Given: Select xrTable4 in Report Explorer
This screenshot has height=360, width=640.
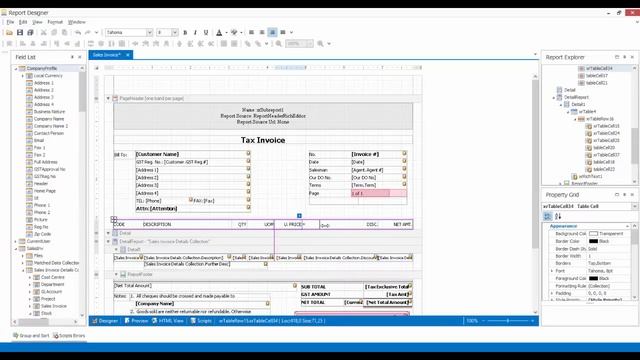Looking at the screenshot, I should click(x=587, y=111).
